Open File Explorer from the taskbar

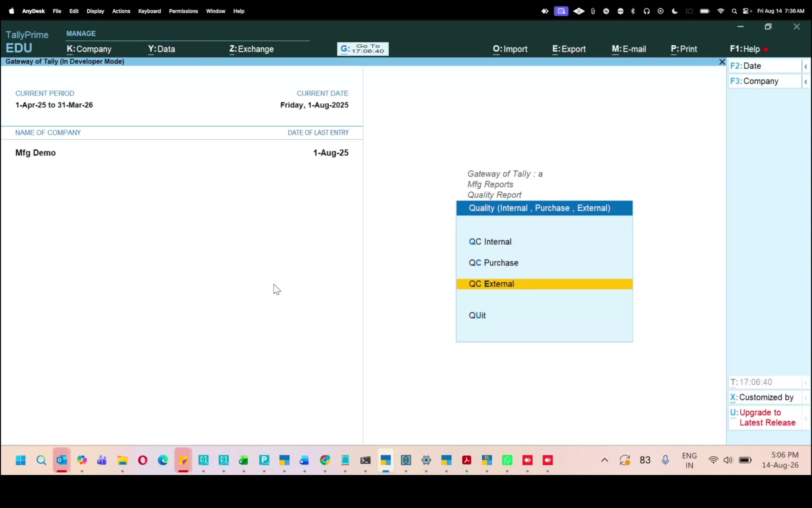pos(123,460)
